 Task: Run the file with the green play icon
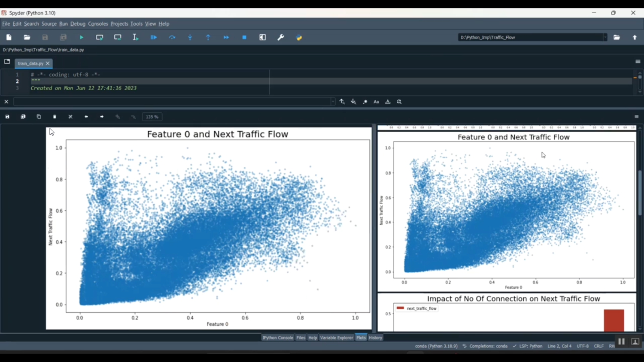pos(82,38)
